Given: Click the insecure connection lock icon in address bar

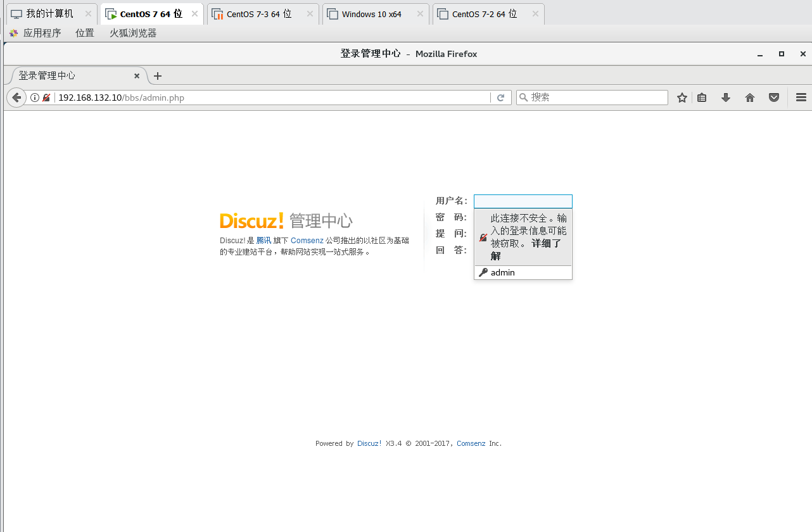Looking at the screenshot, I should [46, 98].
